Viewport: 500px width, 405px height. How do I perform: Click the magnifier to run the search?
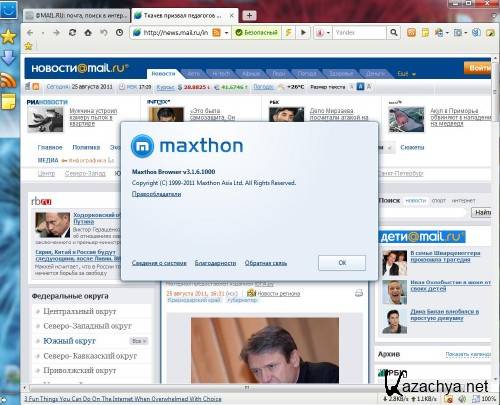394,33
